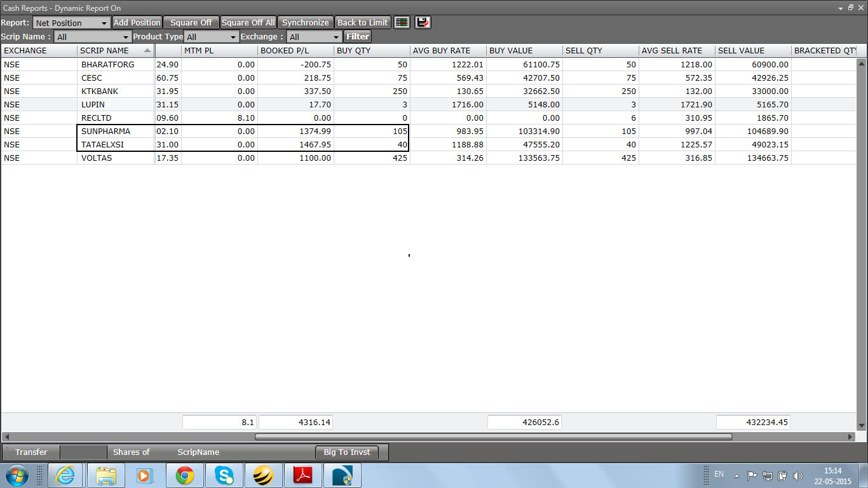Select the RECLTD scrip row
Image resolution: width=868 pixels, height=488 pixels.
tap(429, 118)
